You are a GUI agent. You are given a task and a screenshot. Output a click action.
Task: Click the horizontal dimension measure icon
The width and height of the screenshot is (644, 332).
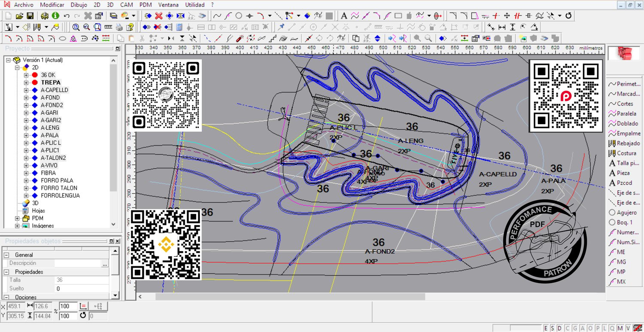click(x=501, y=27)
